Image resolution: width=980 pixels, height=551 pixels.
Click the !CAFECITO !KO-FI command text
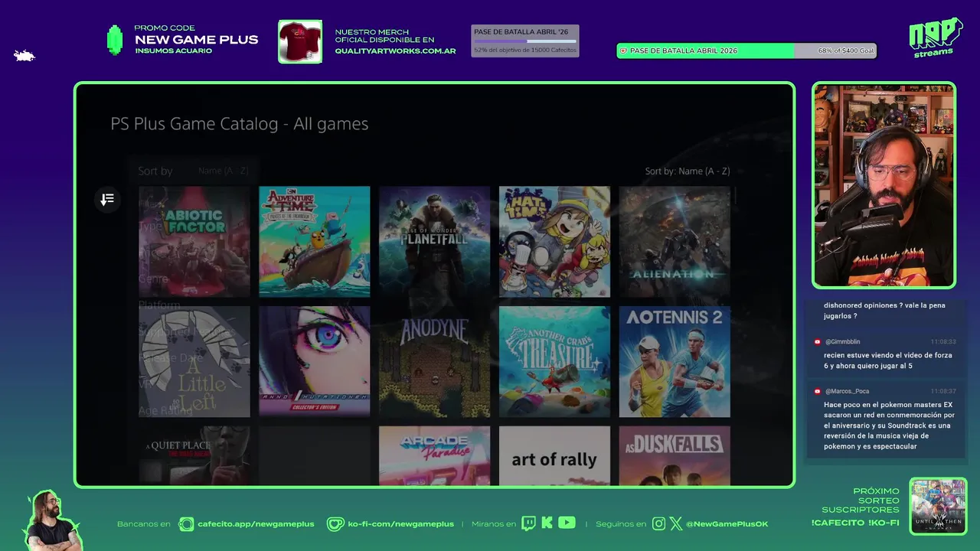coord(855,523)
